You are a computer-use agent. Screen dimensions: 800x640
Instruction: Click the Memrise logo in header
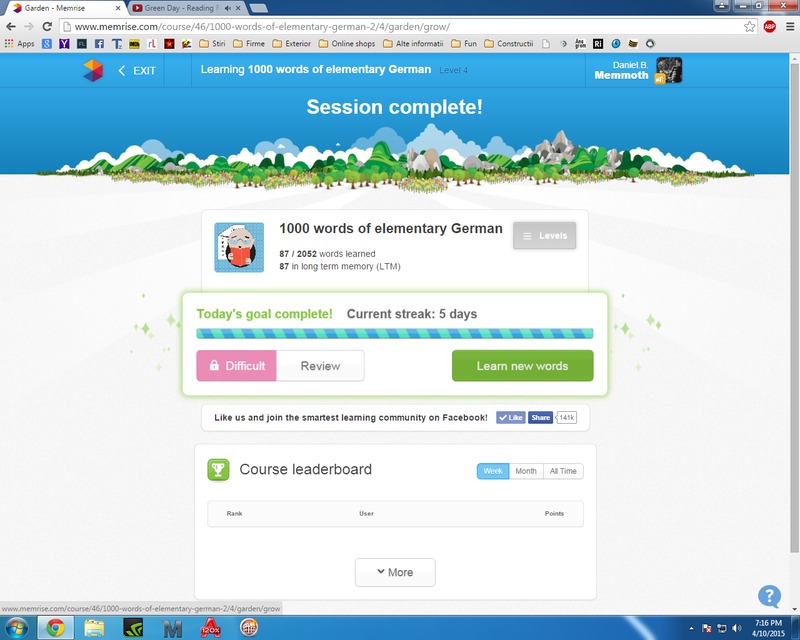(93, 70)
